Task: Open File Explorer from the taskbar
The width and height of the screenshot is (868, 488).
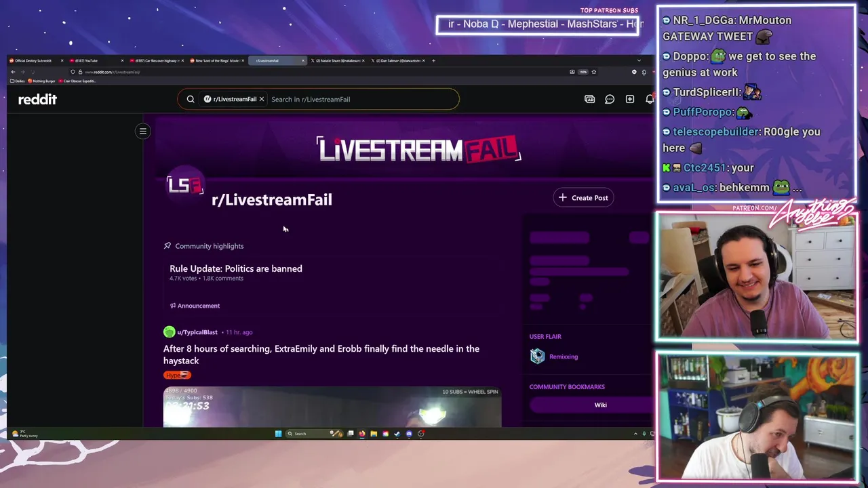Action: [374, 434]
